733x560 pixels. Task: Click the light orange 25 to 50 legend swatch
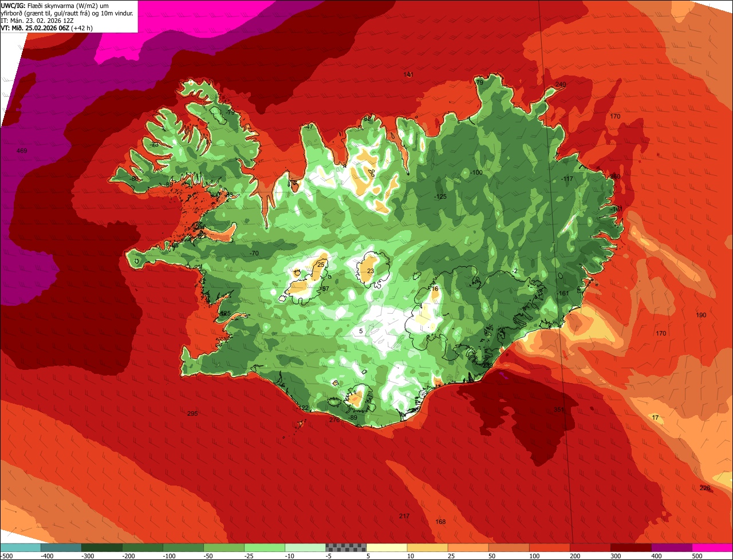coord(468,547)
